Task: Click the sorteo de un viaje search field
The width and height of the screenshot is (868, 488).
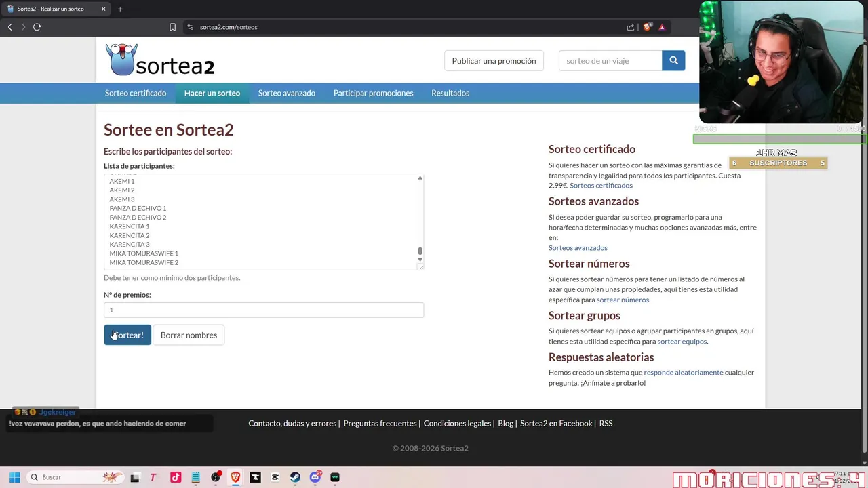Action: tap(610, 60)
